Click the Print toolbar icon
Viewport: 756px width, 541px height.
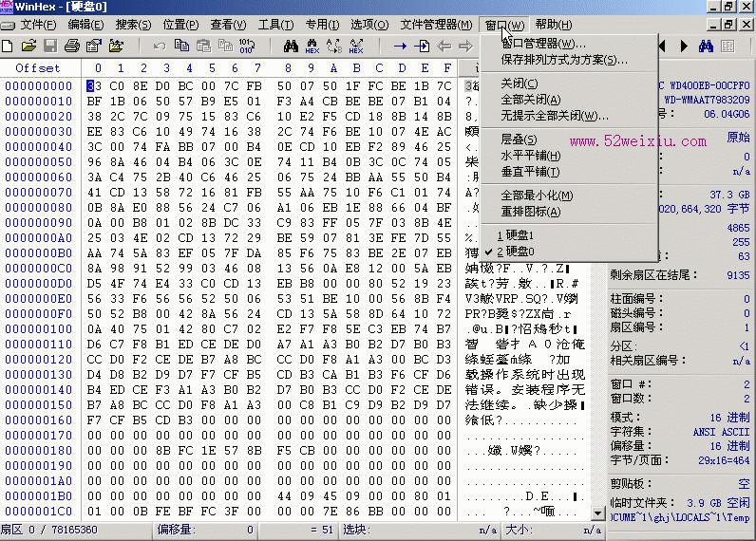tap(72, 47)
